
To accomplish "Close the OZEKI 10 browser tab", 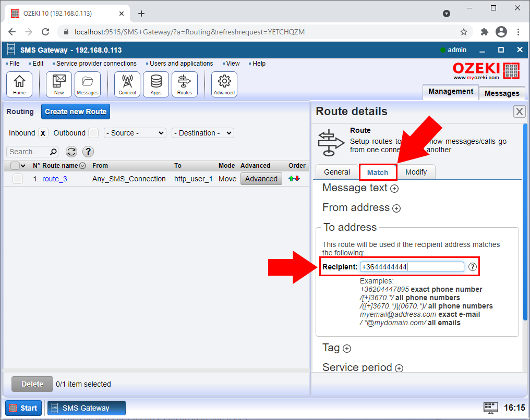I will coord(122,14).
